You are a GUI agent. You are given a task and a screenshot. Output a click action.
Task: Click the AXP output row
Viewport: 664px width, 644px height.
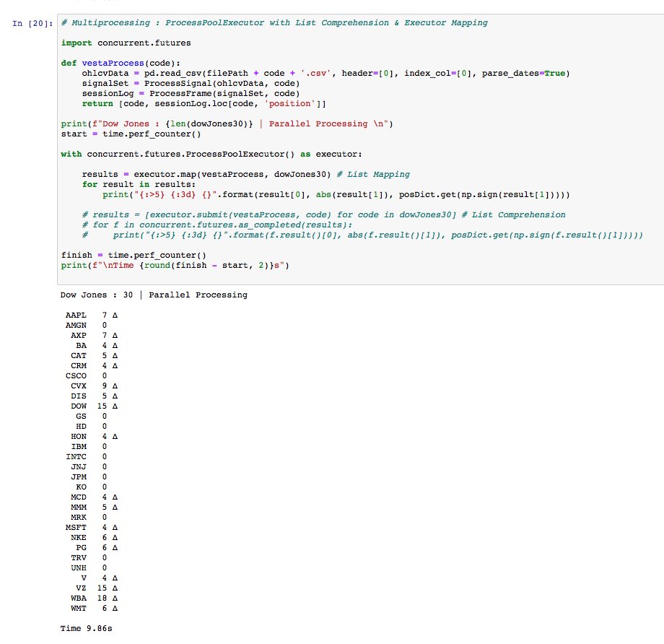(94, 336)
